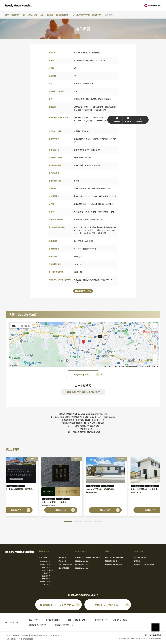
Task: Toggle fullscreen view on the Google map
Action: point(155,326)
